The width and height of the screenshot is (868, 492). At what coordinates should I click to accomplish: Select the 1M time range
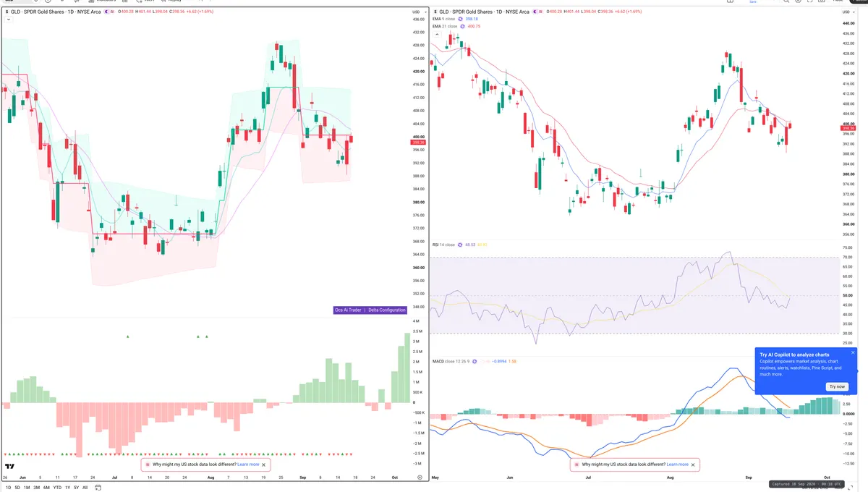point(27,488)
